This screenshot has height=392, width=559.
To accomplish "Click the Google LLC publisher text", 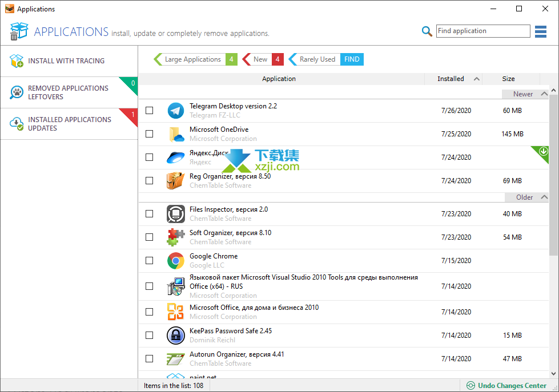I will pyautogui.click(x=207, y=265).
